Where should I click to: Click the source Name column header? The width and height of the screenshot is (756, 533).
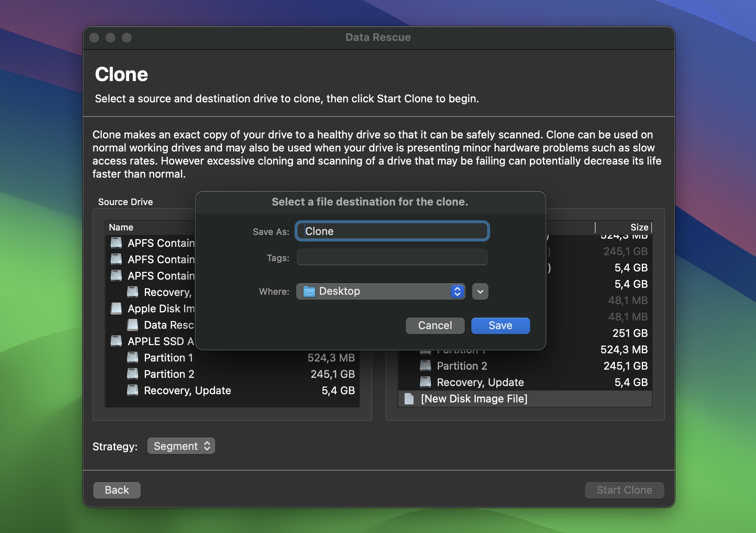(121, 227)
